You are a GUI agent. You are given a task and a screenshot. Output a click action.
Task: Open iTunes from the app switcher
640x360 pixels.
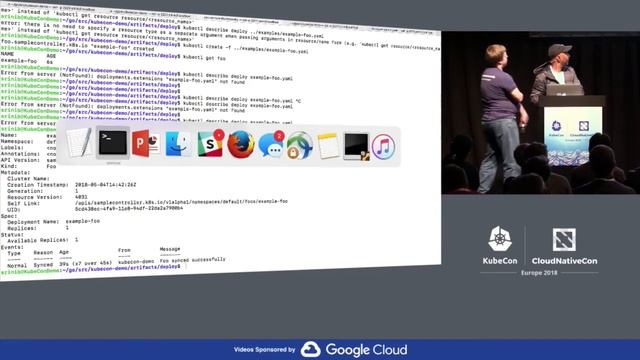(x=383, y=147)
